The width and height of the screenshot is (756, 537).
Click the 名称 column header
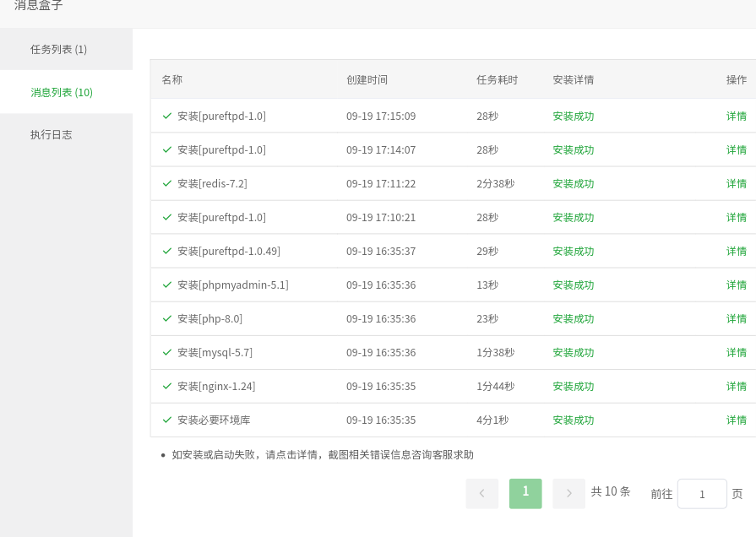172,79
